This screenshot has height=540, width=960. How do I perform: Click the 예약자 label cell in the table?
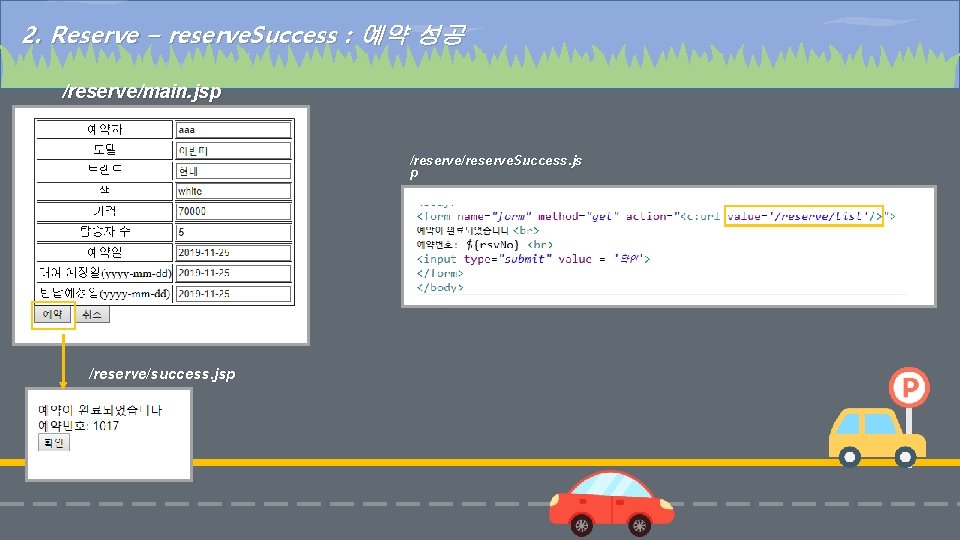[105, 129]
